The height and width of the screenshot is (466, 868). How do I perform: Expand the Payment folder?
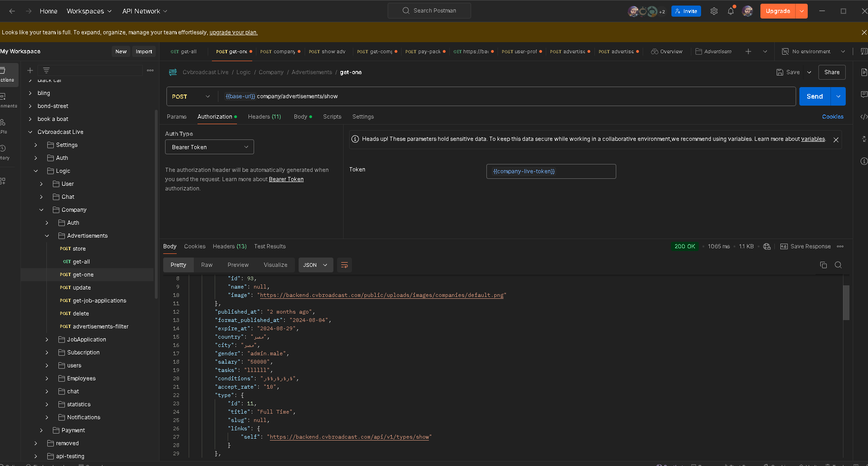coord(41,430)
